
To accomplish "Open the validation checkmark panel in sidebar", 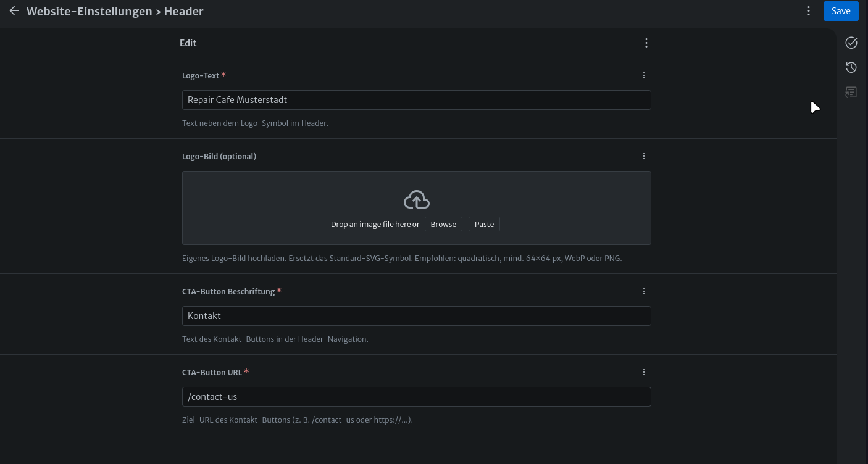I will pyautogui.click(x=851, y=43).
